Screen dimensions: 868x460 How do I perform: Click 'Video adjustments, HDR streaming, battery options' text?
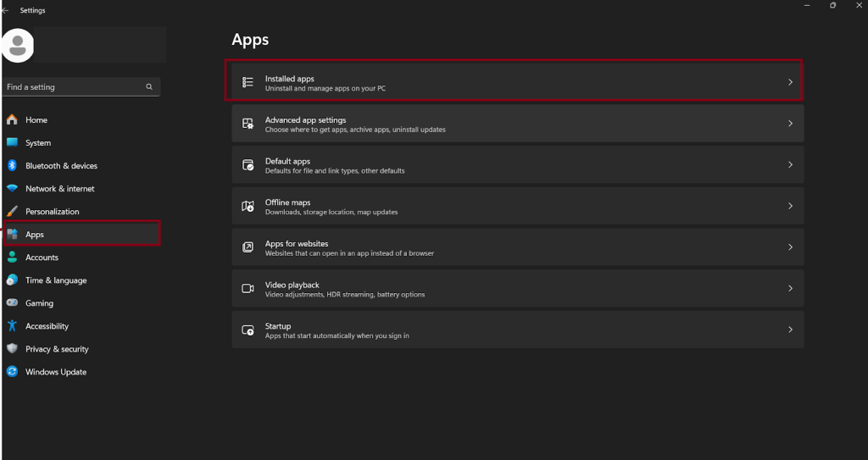[345, 295]
